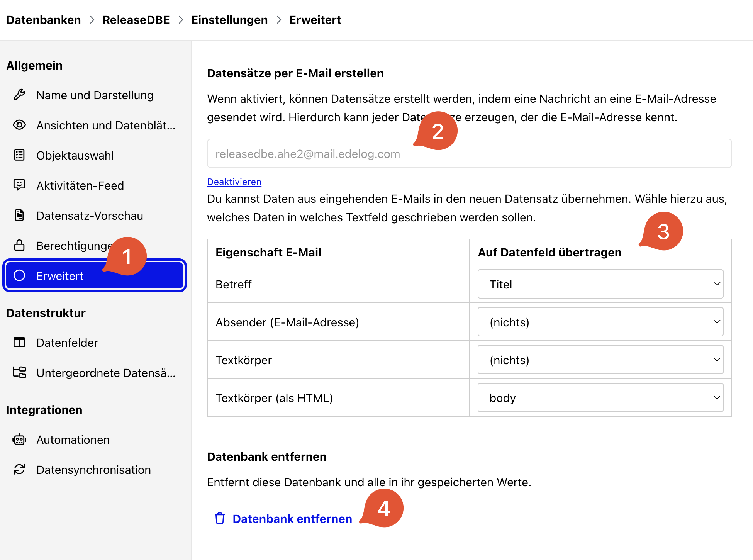Viewport: 753px width, 560px height.
Task: Expand the Absender (E-Mail-Adresse) field dropdown
Action: [x=600, y=322]
